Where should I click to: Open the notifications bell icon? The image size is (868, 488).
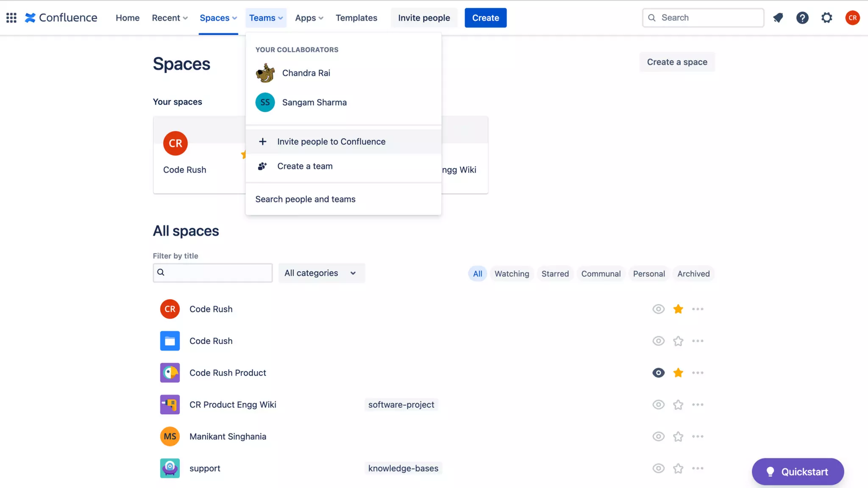point(778,18)
